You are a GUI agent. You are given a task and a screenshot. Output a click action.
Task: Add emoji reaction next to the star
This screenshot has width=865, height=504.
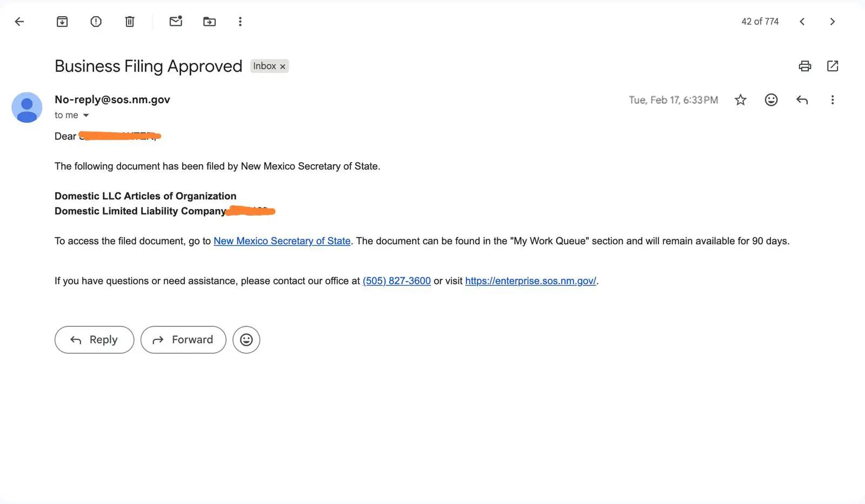[771, 100]
